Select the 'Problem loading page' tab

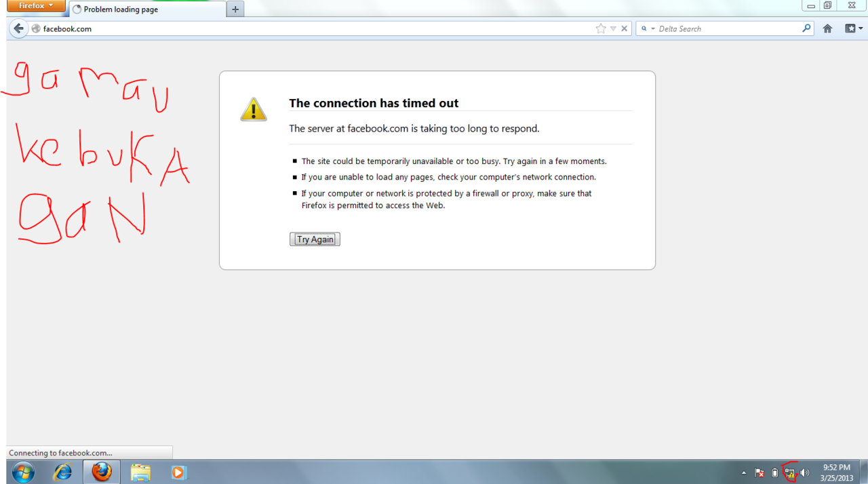coord(146,9)
